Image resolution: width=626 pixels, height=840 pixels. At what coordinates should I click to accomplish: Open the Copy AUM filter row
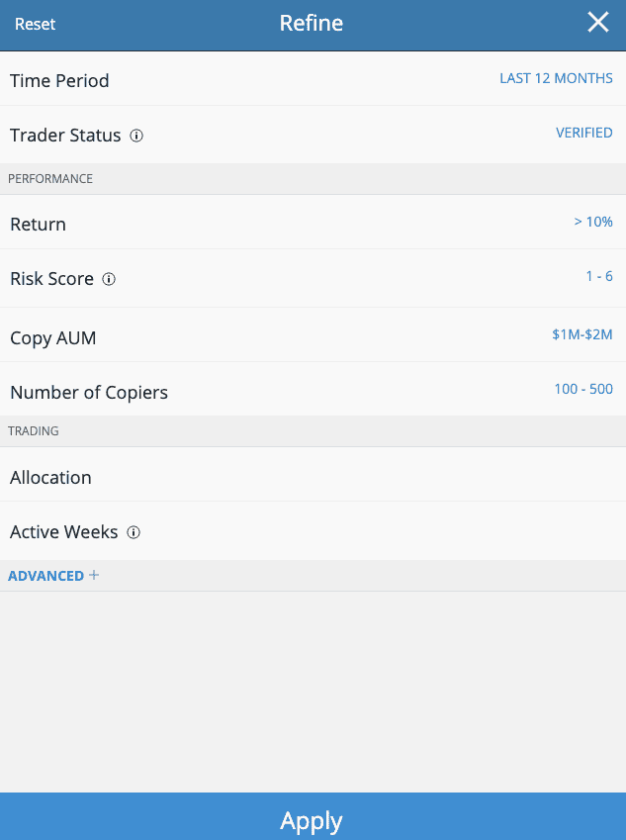tap(313, 334)
